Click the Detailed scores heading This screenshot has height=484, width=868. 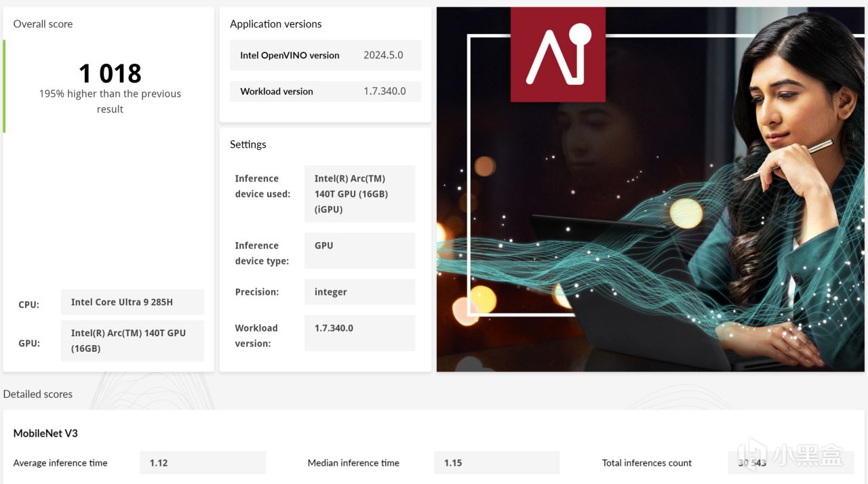pyautogui.click(x=38, y=394)
